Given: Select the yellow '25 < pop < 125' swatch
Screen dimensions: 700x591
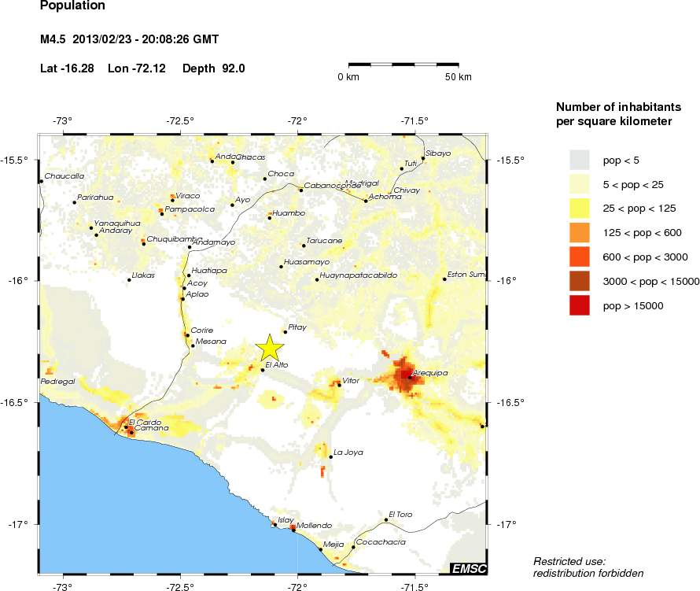Looking at the screenshot, I should (579, 209).
